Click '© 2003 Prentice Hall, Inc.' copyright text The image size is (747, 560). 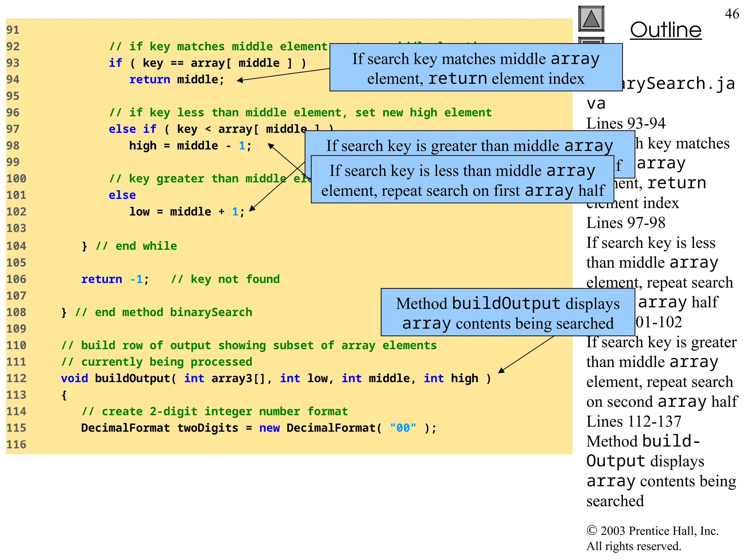(x=653, y=531)
